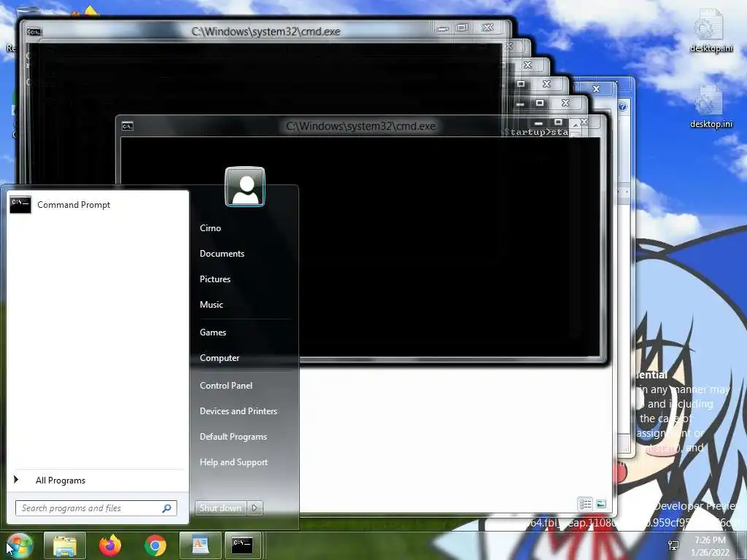This screenshot has width=747, height=560.
Task: Minimize the rearmost cmd.exe window
Action: pyautogui.click(x=444, y=28)
